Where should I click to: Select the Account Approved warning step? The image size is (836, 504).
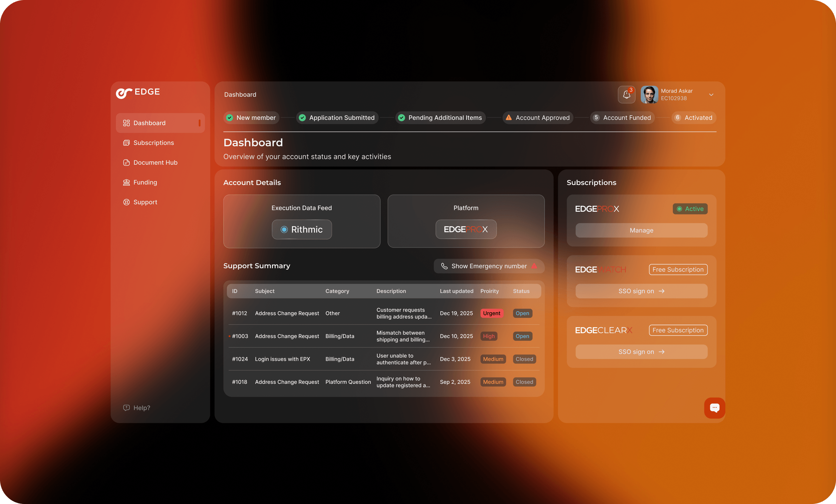point(538,118)
